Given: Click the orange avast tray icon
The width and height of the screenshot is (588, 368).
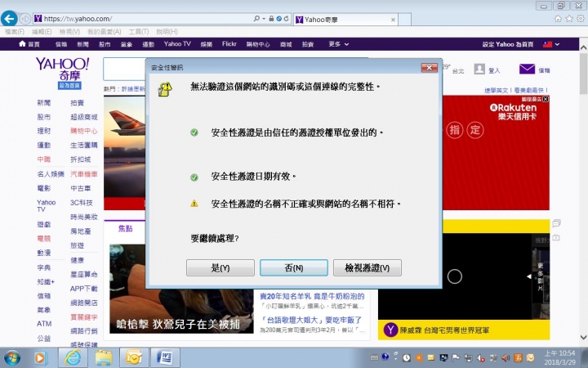Looking at the screenshot, I should [419, 358].
